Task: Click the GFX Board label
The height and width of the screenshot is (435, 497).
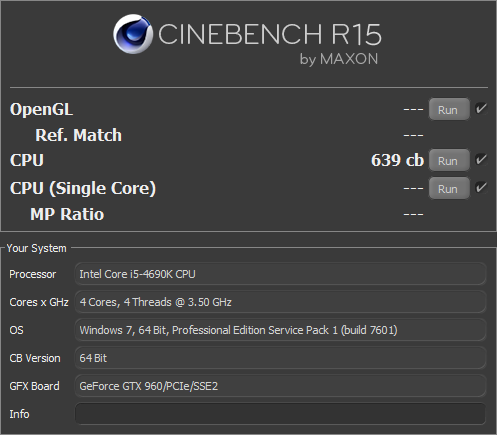Action: coord(34,386)
